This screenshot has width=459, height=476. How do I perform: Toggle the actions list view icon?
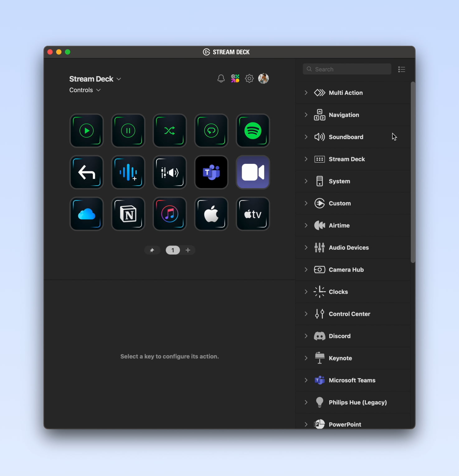[x=401, y=69]
